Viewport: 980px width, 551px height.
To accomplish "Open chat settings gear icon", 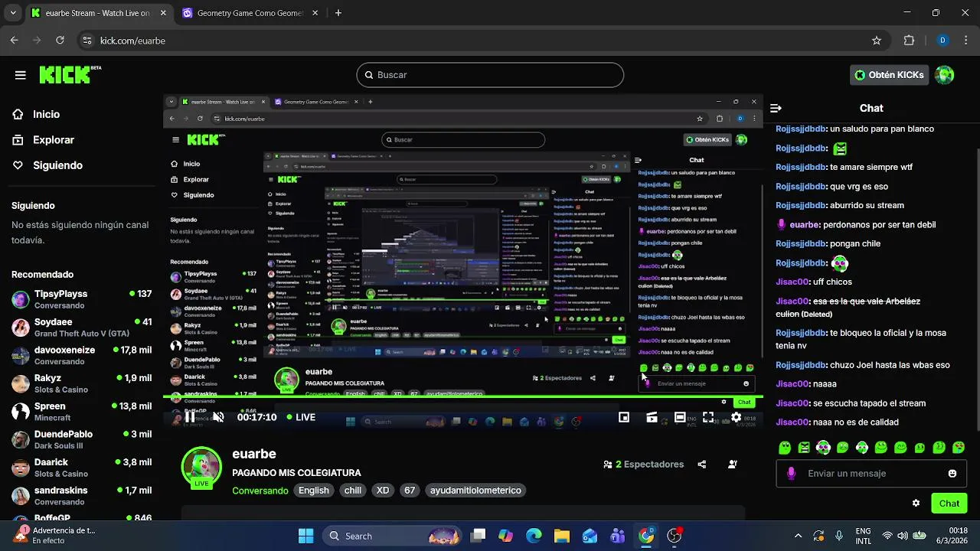I will tap(916, 504).
